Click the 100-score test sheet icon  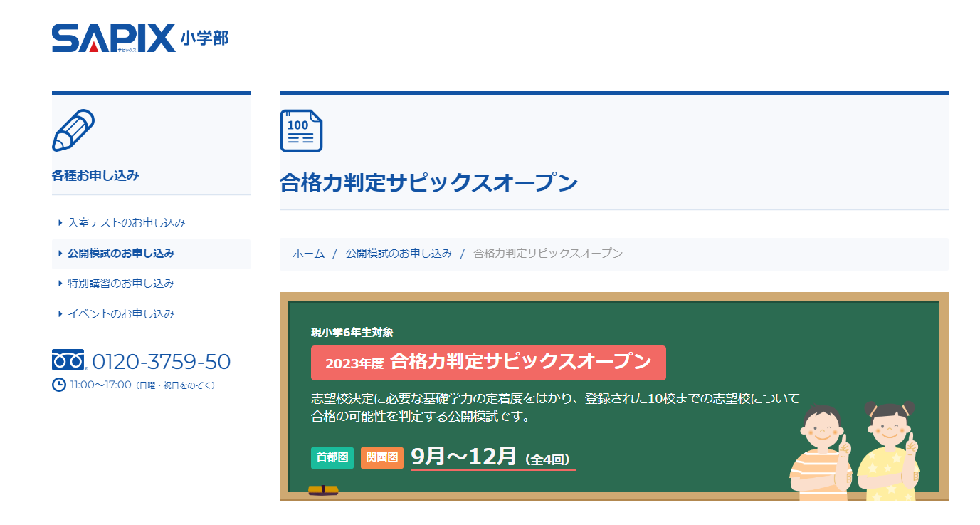click(301, 130)
